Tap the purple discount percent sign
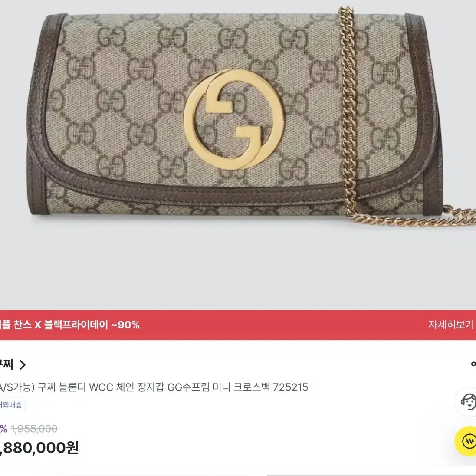This screenshot has width=476, height=476. pos(3,429)
